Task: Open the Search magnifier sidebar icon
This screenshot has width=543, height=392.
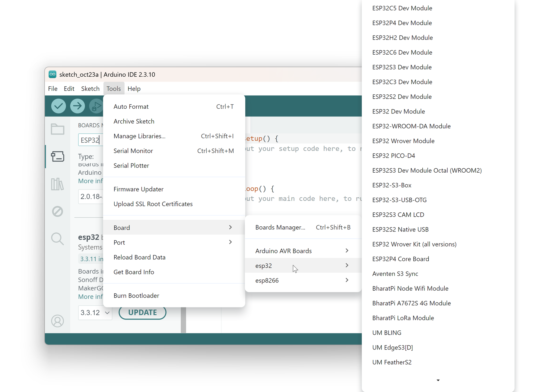Action: tap(57, 239)
